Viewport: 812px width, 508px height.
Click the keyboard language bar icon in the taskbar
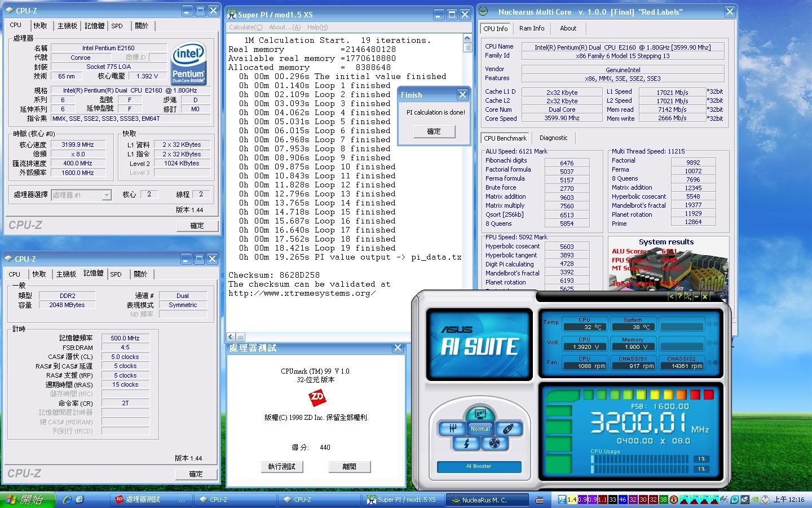click(x=540, y=500)
